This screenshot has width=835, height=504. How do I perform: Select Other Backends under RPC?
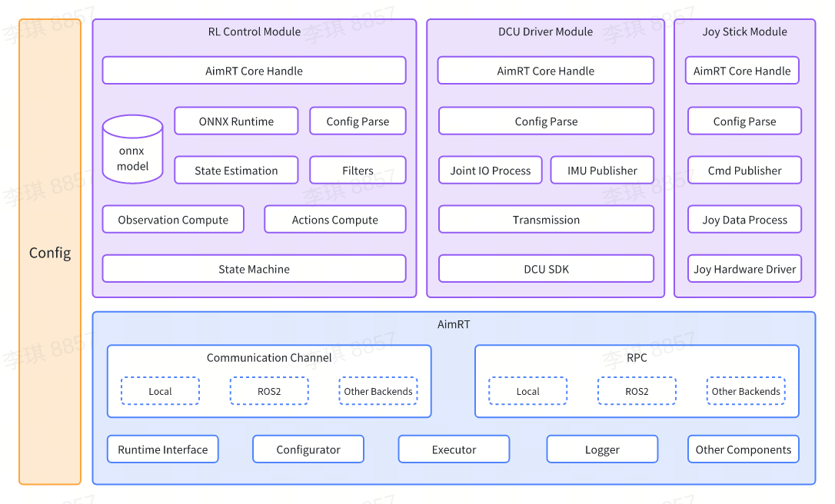(x=746, y=391)
